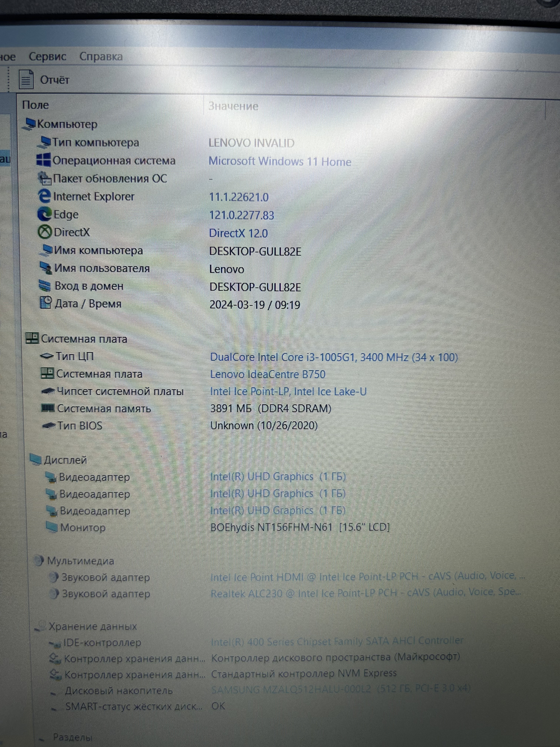Image resolution: width=560 pixels, height=747 pixels.
Task: Select the LENOVO INVALID value
Action: pyautogui.click(x=251, y=143)
